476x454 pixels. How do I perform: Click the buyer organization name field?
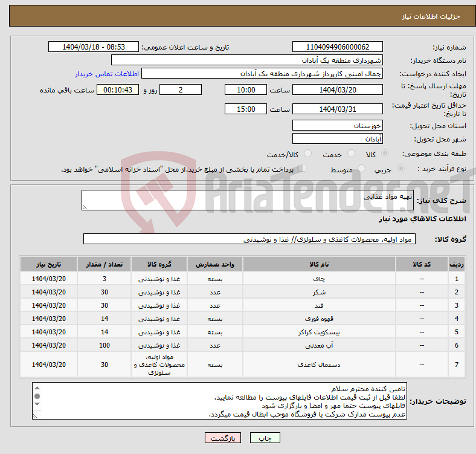pyautogui.click(x=247, y=60)
